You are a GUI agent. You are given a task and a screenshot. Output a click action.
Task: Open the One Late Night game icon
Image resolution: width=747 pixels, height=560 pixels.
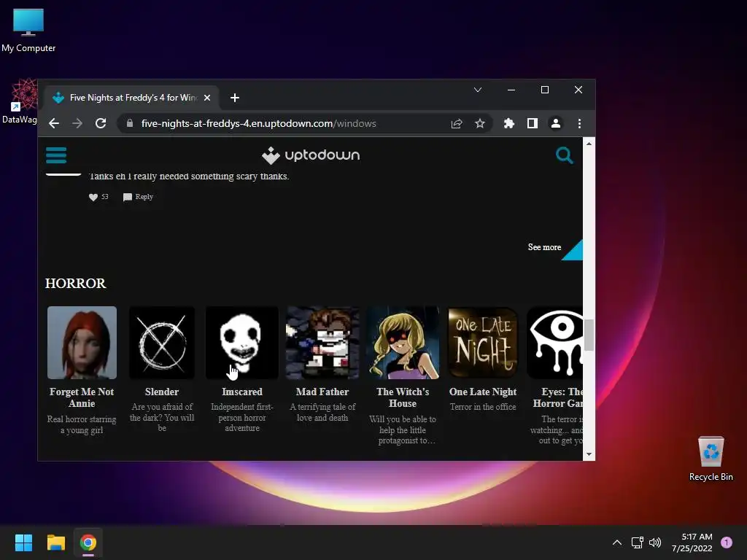click(x=483, y=343)
